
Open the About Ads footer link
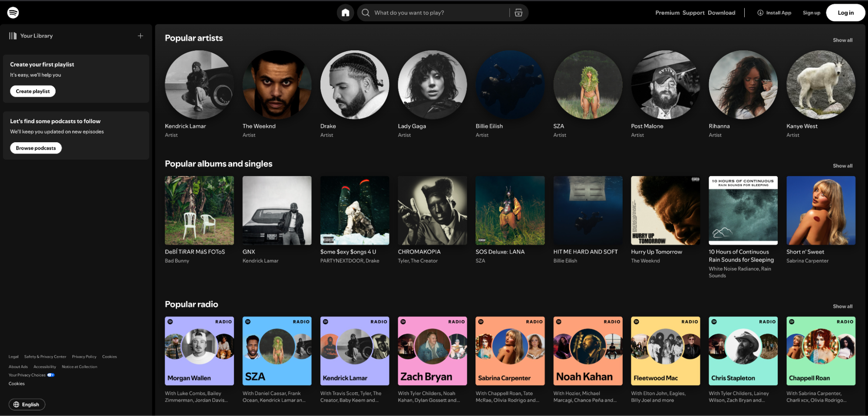[x=18, y=367]
